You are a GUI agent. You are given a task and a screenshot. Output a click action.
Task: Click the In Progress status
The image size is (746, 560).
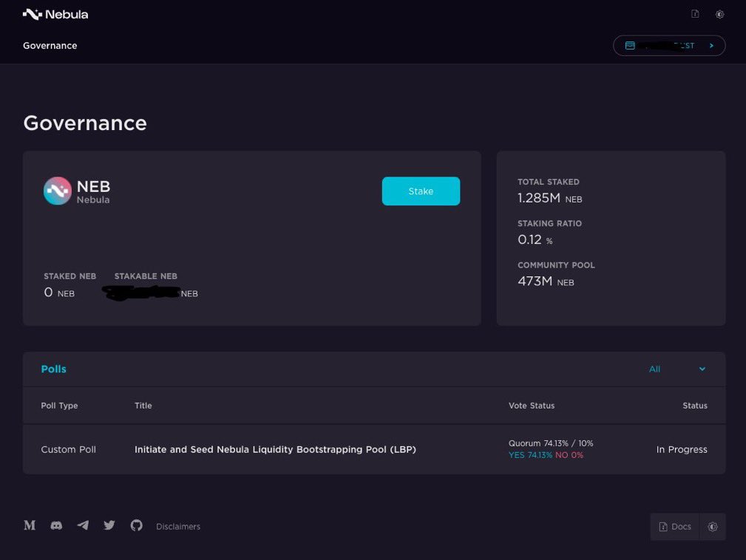click(x=681, y=449)
